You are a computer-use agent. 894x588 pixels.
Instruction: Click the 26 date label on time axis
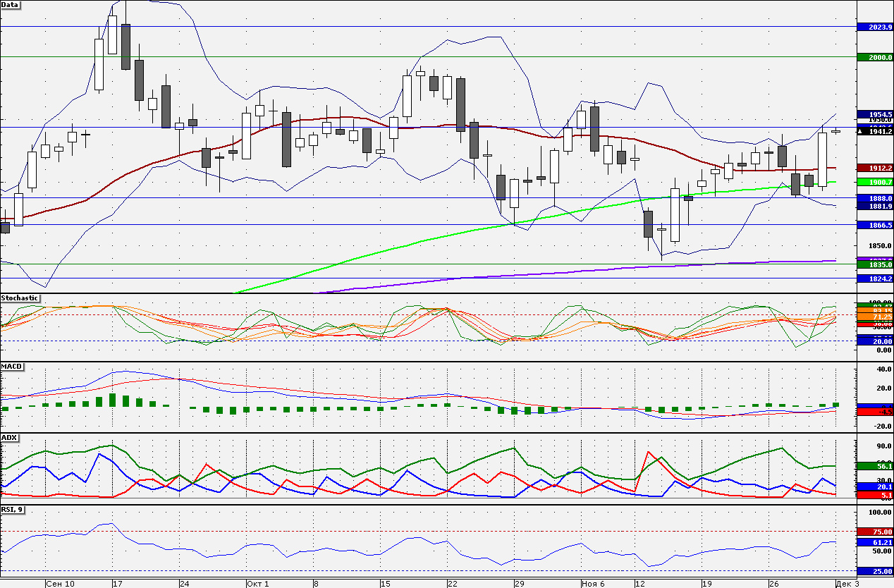point(776,584)
